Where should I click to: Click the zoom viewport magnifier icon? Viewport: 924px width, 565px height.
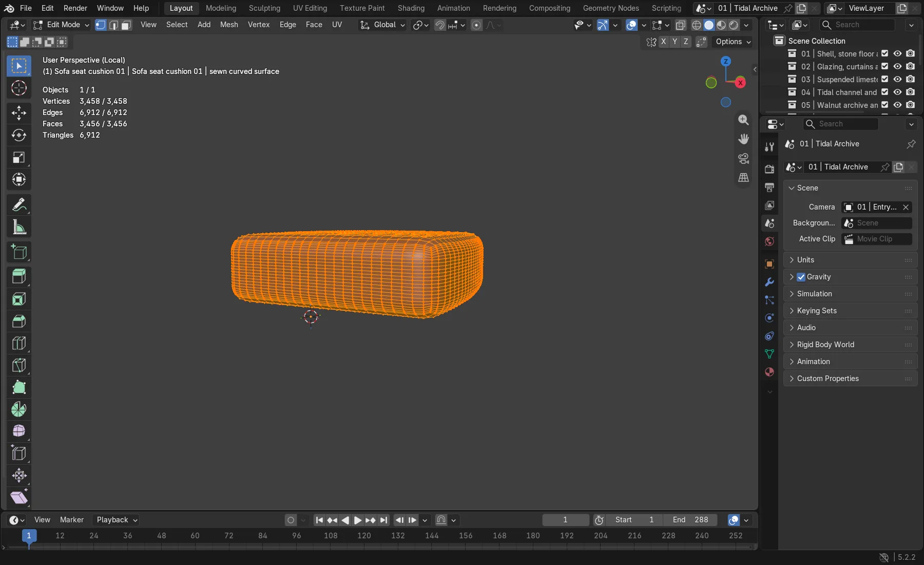(x=743, y=120)
